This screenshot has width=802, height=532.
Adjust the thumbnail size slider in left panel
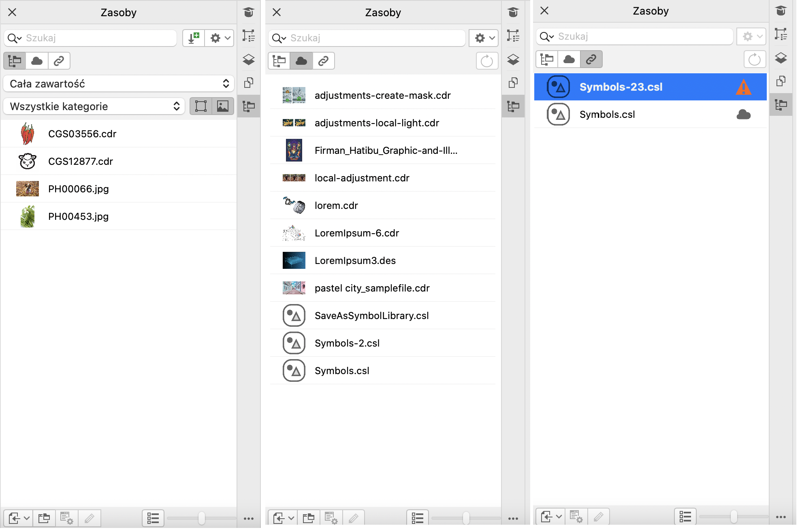tap(201, 518)
